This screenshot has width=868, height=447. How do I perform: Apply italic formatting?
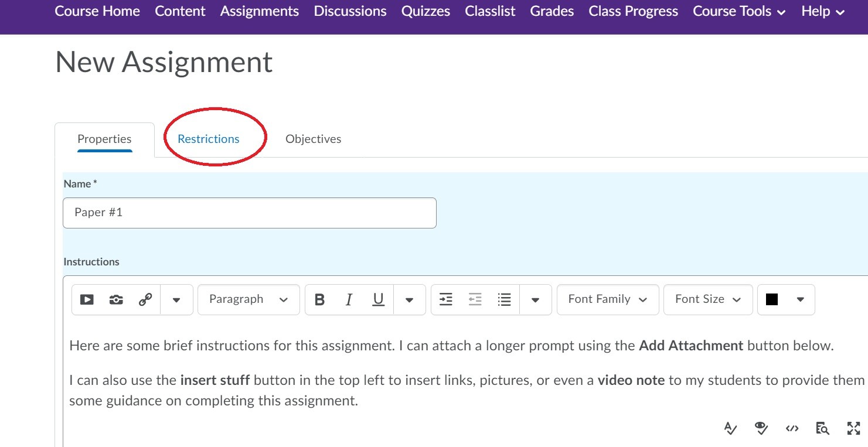click(348, 299)
